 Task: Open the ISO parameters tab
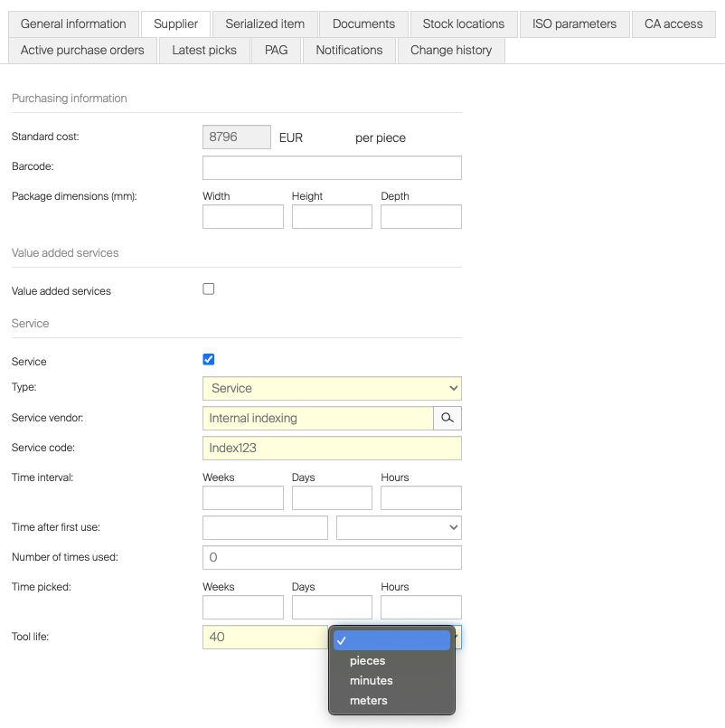(574, 24)
